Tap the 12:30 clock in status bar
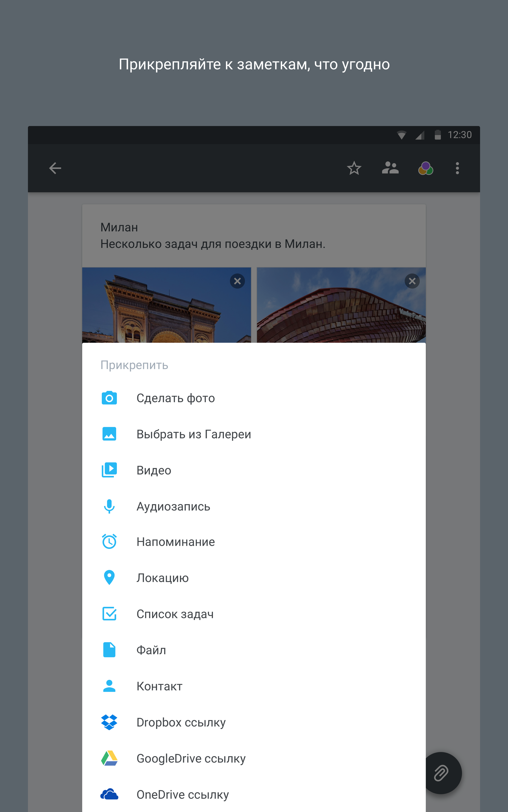This screenshot has width=508, height=812. (x=460, y=135)
